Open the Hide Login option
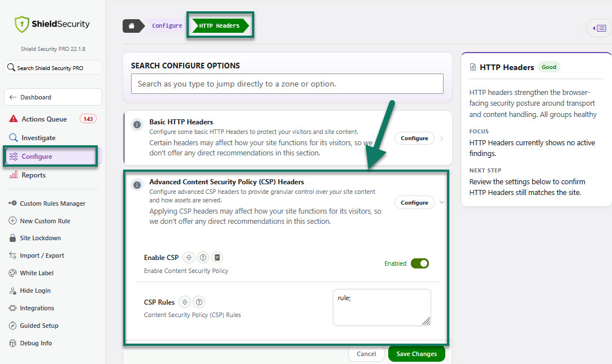Viewport: 612px width, 364px height. coord(35,291)
